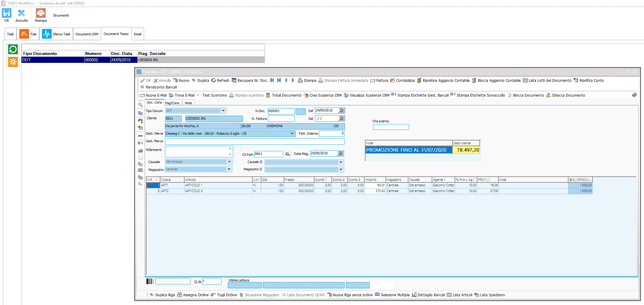Click Ripristina Aggancio Contabile

tap(443, 80)
